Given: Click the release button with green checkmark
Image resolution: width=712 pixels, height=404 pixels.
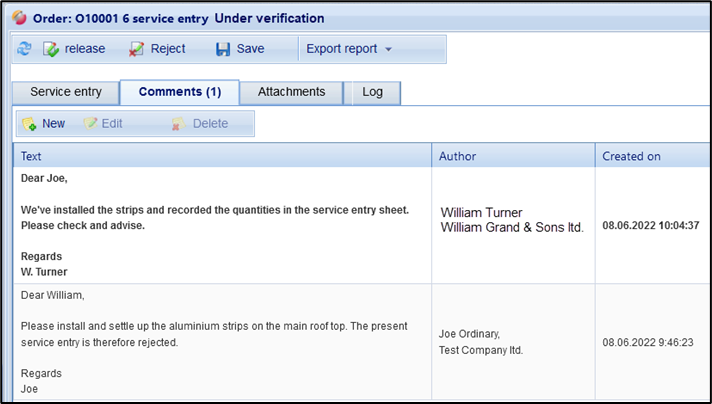Looking at the screenshot, I should [74, 49].
